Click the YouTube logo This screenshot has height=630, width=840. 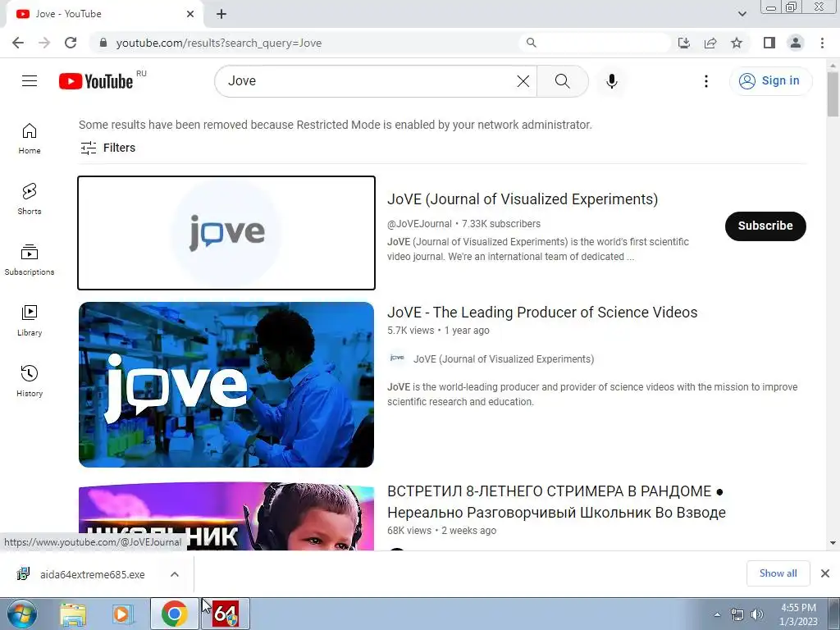[96, 81]
